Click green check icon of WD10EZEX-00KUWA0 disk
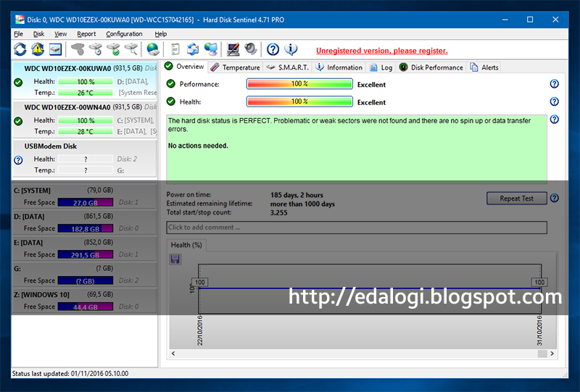The width and height of the screenshot is (580, 392). coord(18,82)
